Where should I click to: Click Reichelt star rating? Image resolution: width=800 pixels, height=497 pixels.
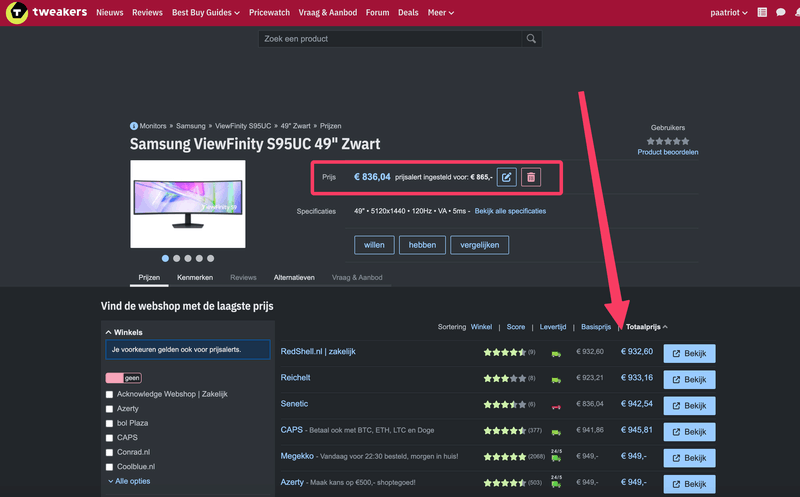click(505, 378)
